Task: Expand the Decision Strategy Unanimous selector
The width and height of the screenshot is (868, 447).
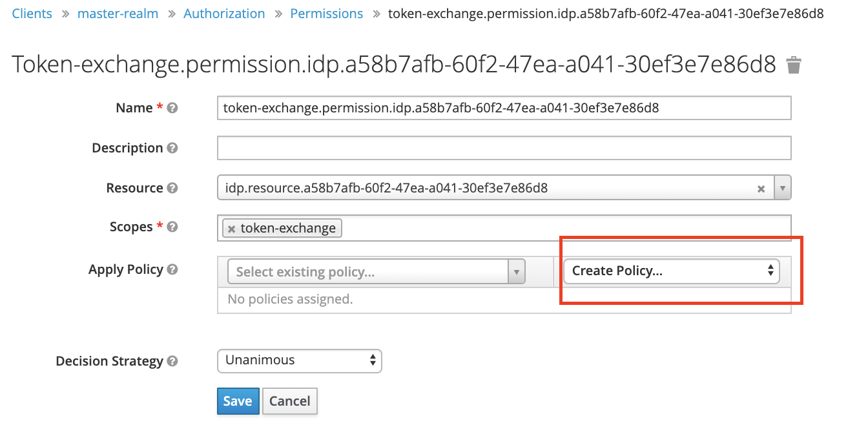Action: tap(299, 361)
